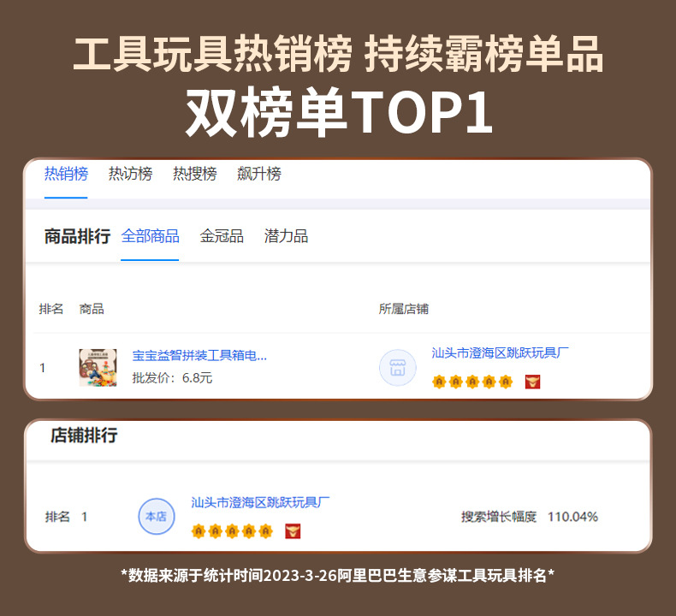Open 宝宝益智拼装工具箱电... product link
The height and width of the screenshot is (616, 676).
coord(199,356)
